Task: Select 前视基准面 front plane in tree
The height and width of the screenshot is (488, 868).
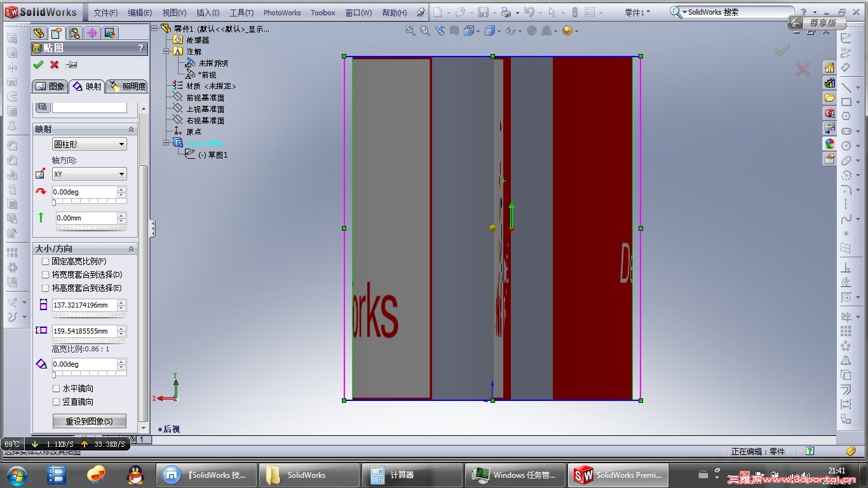Action: 205,98
